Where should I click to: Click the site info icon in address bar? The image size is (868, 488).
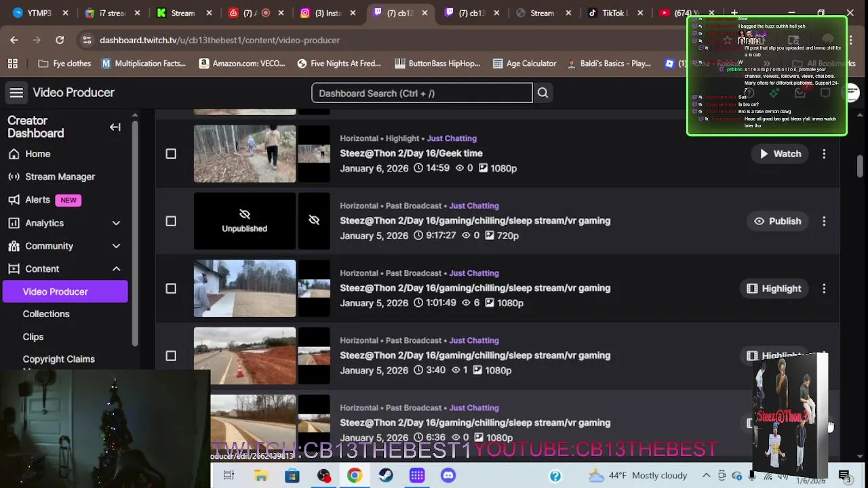87,40
